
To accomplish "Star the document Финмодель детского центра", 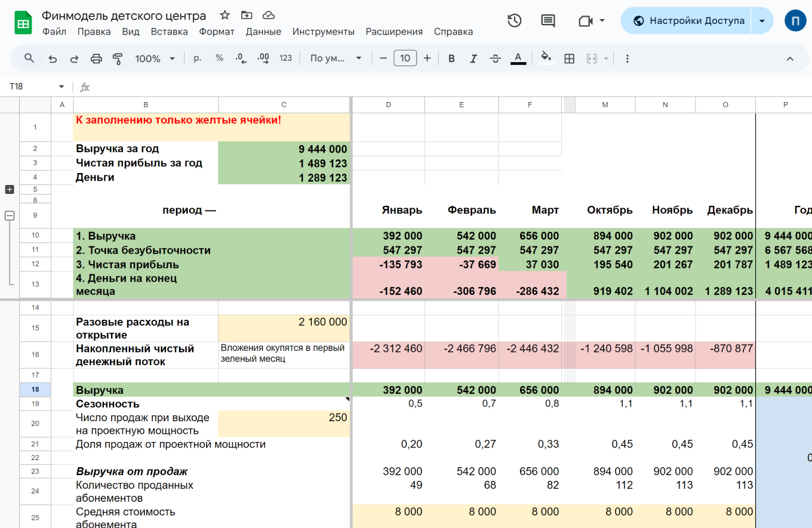I will pos(224,16).
